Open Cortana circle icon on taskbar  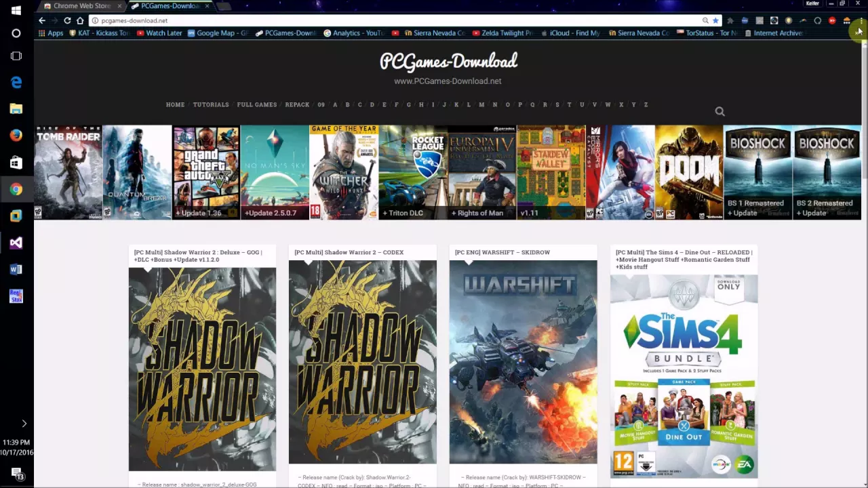[16, 33]
